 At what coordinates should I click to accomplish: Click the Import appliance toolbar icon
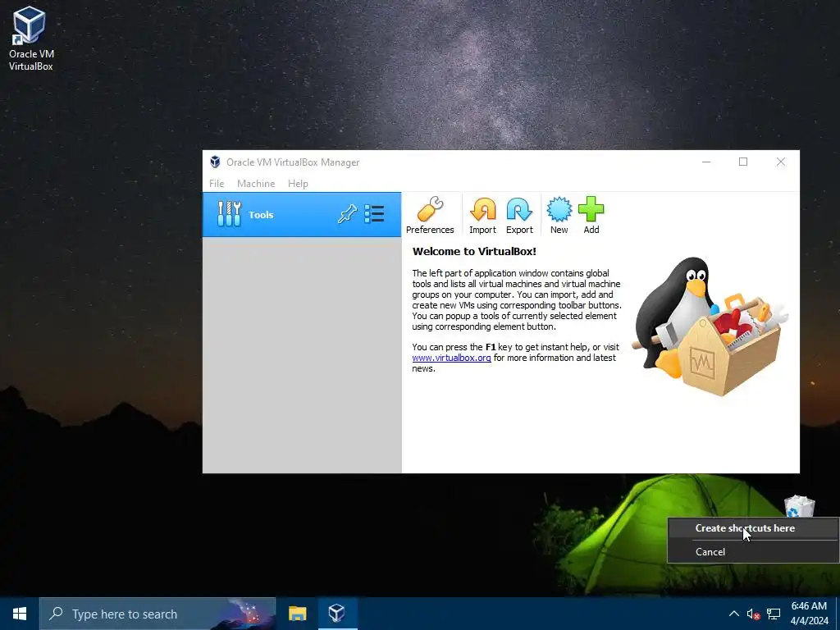point(482,216)
